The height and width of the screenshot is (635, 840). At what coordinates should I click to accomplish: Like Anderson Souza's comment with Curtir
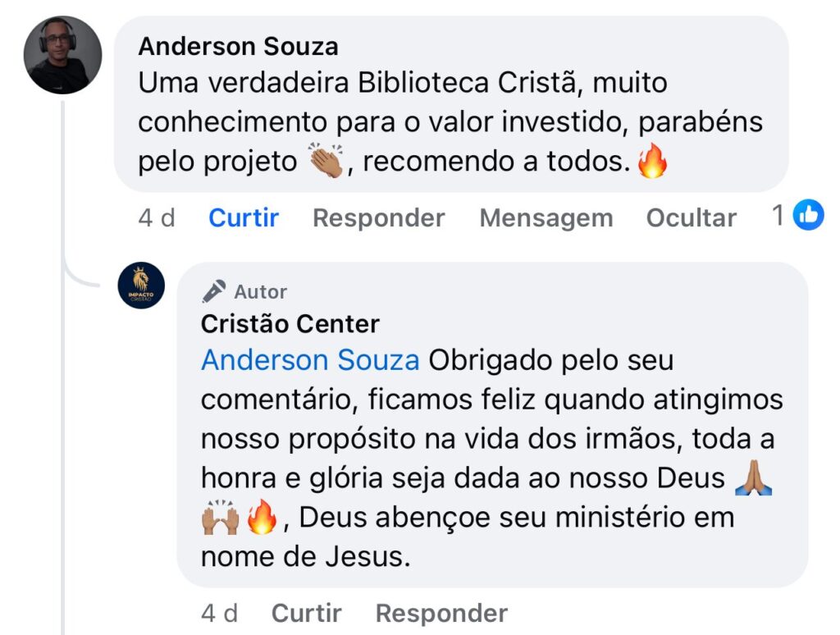[x=244, y=217]
